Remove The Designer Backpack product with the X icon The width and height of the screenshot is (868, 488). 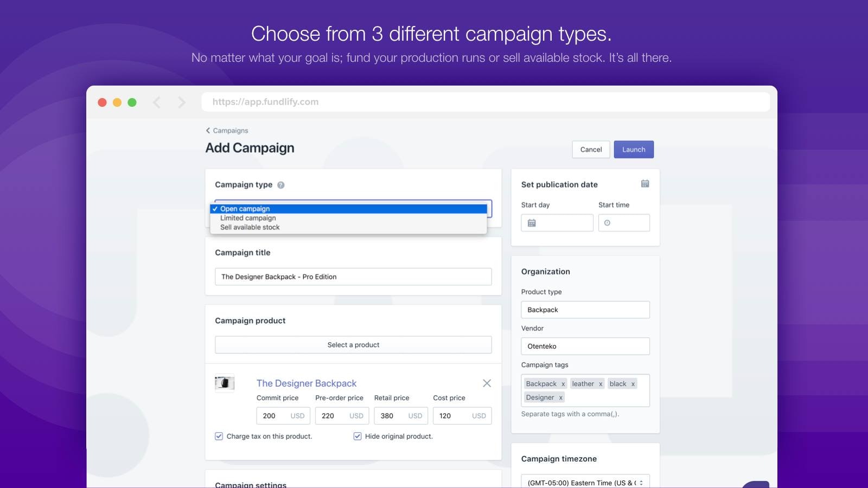[487, 383]
